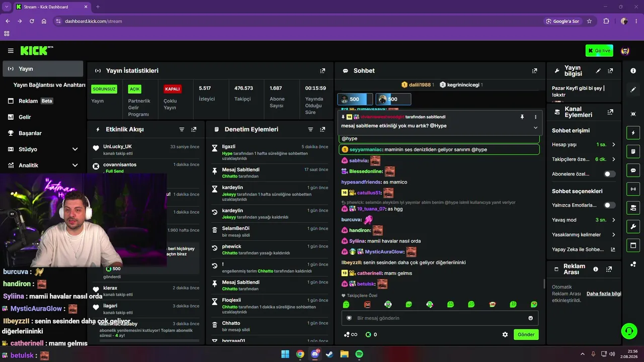This screenshot has height=362, width=644.
Task: Toggle the broadcast signal widget in right sidebar
Action: (633, 189)
